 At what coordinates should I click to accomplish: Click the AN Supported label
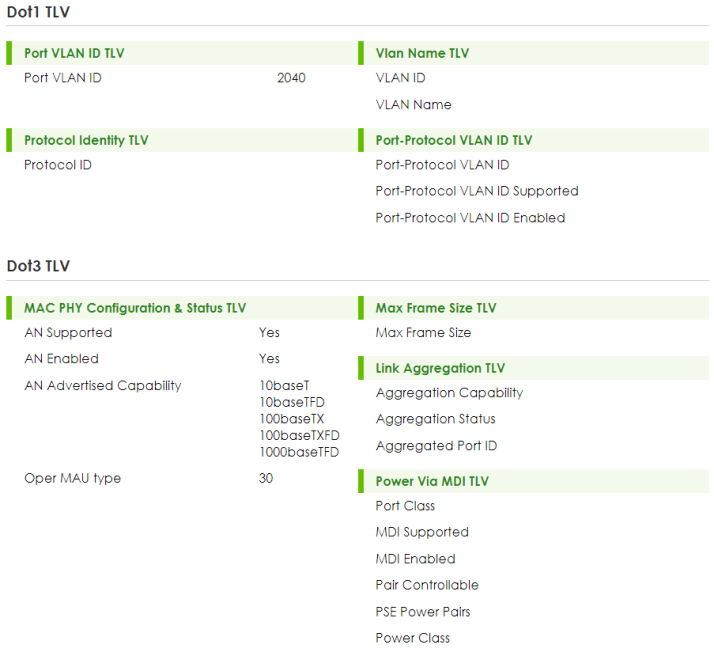[x=68, y=333]
